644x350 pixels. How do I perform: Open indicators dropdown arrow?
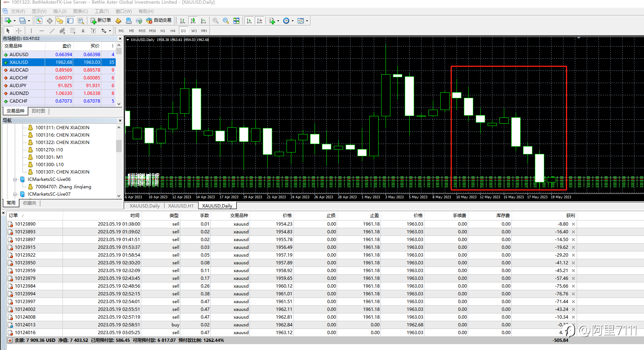coord(278,21)
